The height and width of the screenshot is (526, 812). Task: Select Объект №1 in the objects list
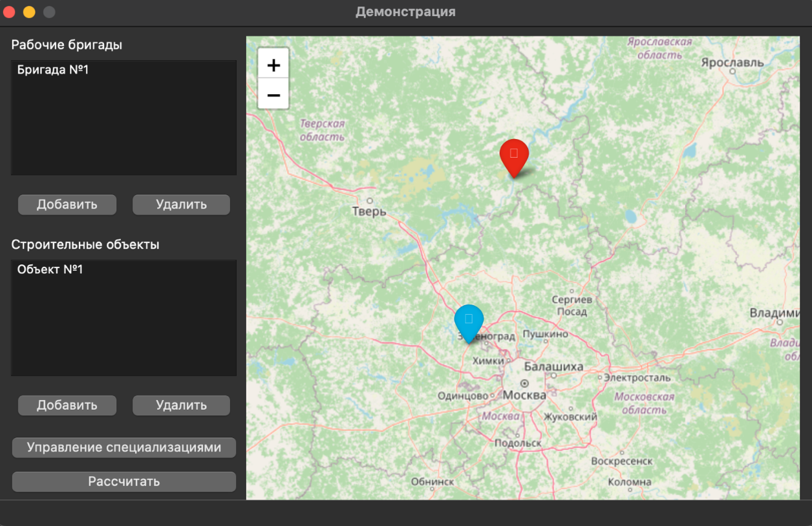click(x=50, y=269)
